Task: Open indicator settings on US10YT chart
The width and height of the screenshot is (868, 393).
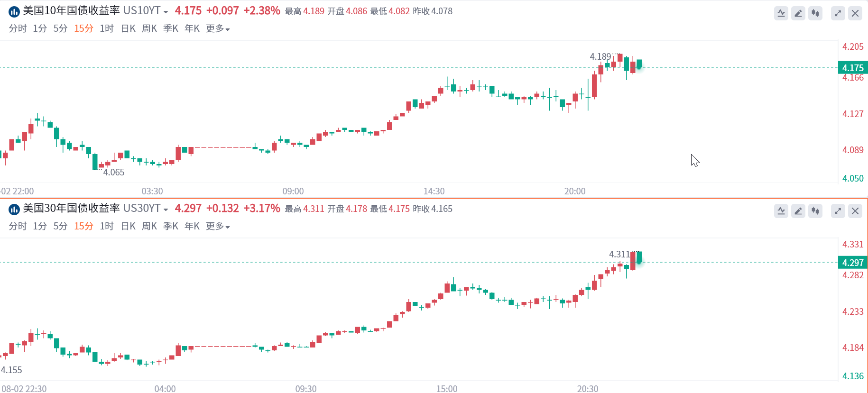Action: tap(781, 13)
